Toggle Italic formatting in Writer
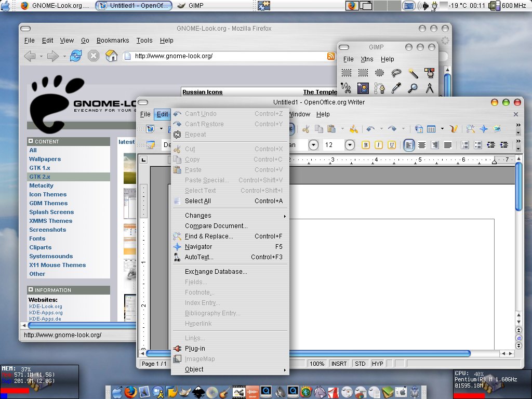This screenshot has height=399, width=532. click(379, 145)
